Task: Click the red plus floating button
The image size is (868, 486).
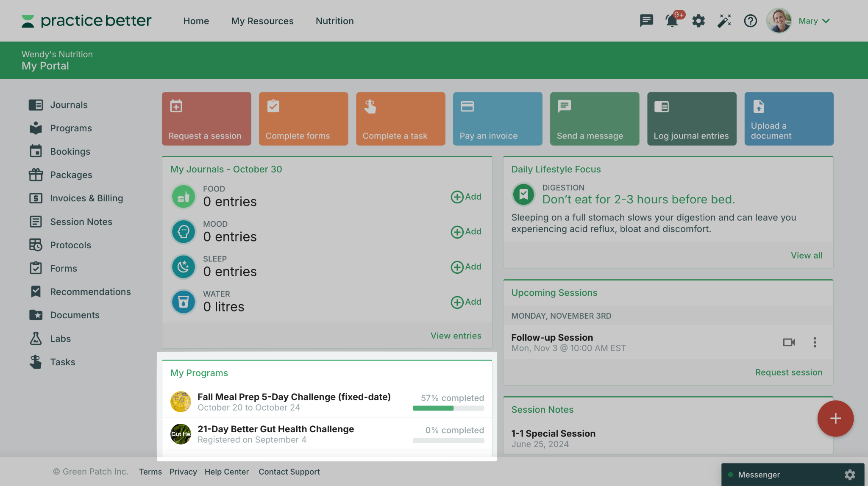Action: tap(835, 418)
